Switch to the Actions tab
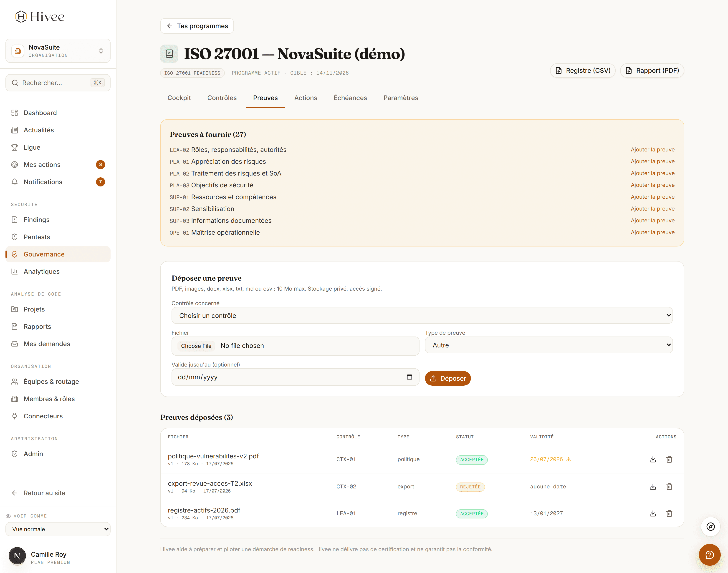Image resolution: width=728 pixels, height=573 pixels. [306, 98]
